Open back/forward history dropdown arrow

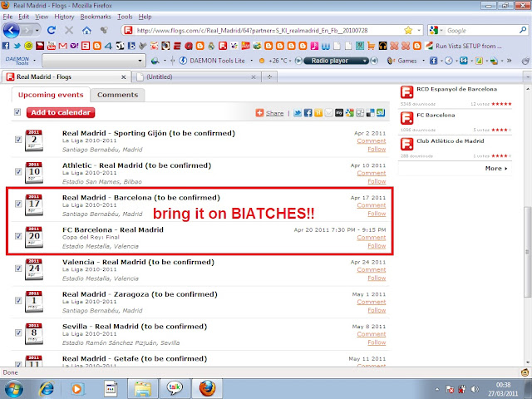[x=37, y=31]
